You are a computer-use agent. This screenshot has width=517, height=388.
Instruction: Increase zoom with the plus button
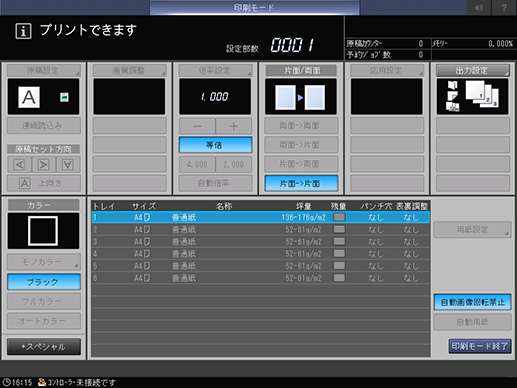tap(234, 126)
